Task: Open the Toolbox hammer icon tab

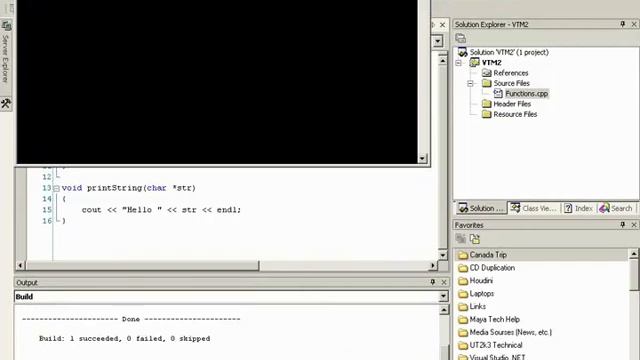Action: click(x=6, y=104)
